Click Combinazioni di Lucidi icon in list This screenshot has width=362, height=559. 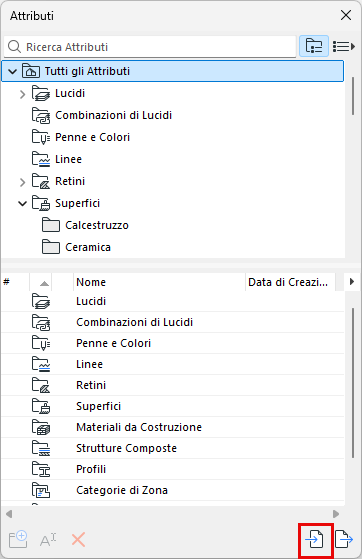41,322
